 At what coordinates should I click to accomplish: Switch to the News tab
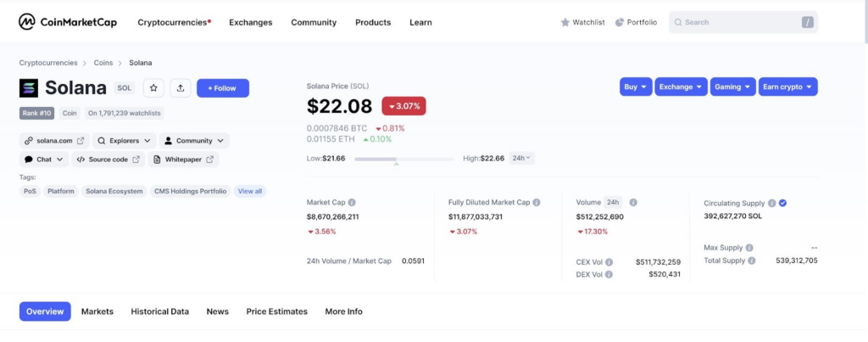(218, 311)
